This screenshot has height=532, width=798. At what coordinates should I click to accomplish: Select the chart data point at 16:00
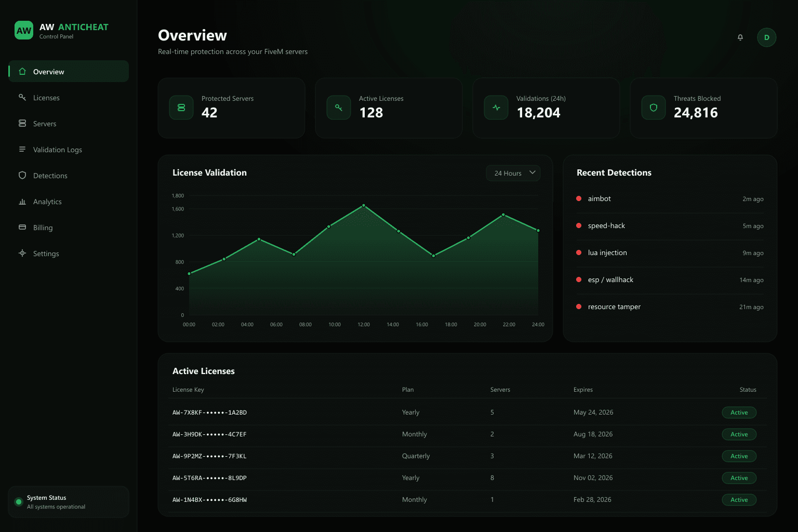(433, 256)
